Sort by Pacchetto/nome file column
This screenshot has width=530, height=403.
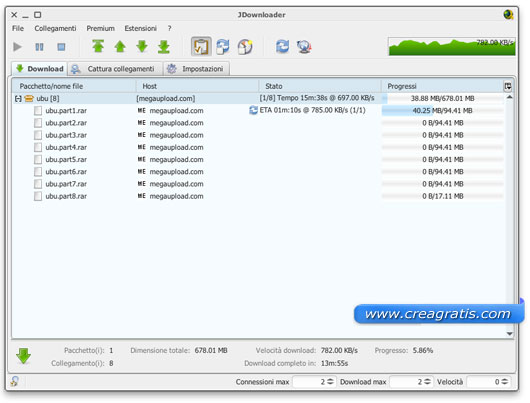pos(74,86)
